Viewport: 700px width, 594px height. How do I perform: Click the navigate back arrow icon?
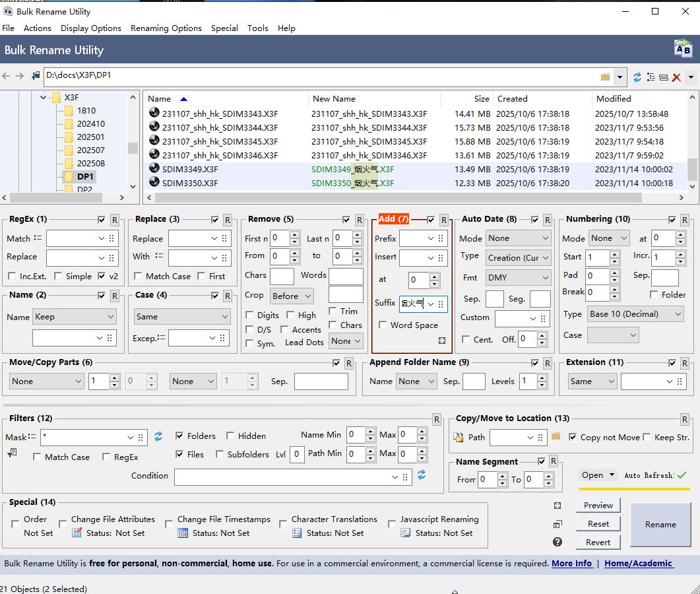tap(6, 76)
